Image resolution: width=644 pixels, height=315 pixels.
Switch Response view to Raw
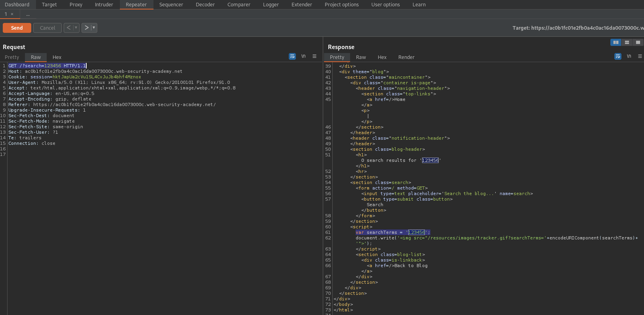(361, 57)
